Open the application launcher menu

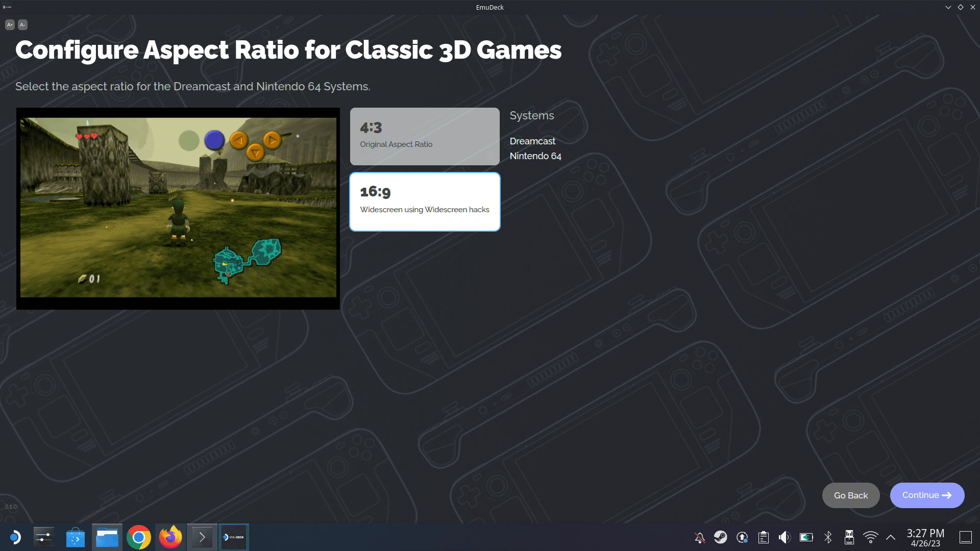[15, 537]
